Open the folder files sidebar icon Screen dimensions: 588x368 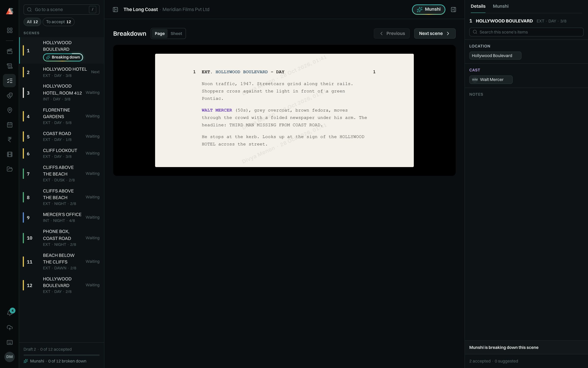click(x=10, y=169)
